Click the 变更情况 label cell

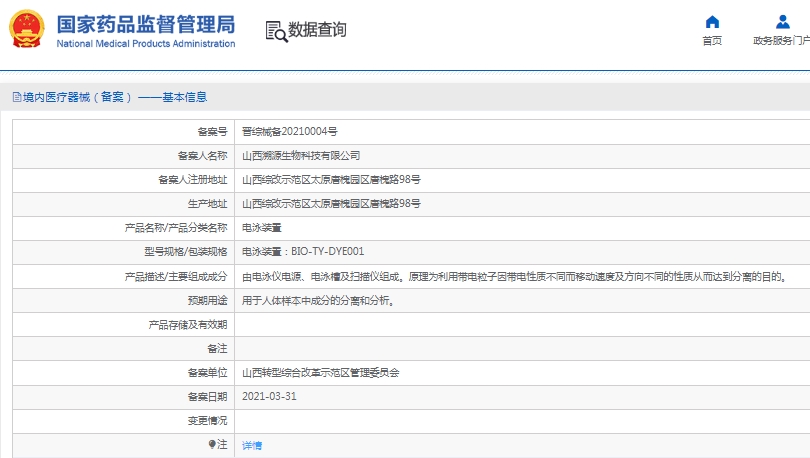tap(123, 421)
